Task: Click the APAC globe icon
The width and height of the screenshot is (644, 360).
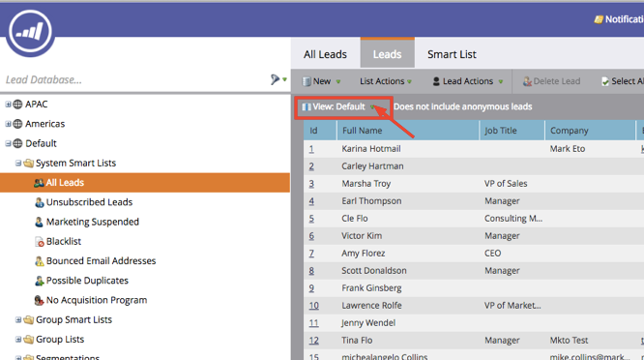Action: click(17, 105)
